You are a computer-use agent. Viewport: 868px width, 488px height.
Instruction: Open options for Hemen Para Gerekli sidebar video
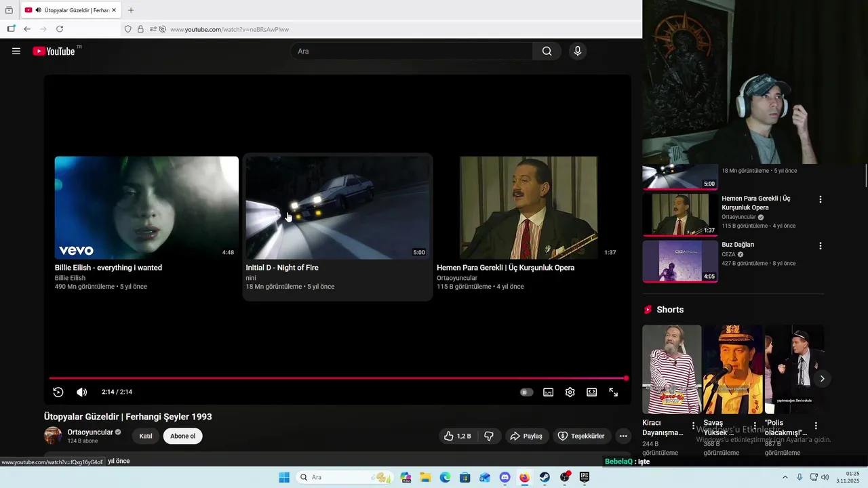pyautogui.click(x=820, y=199)
